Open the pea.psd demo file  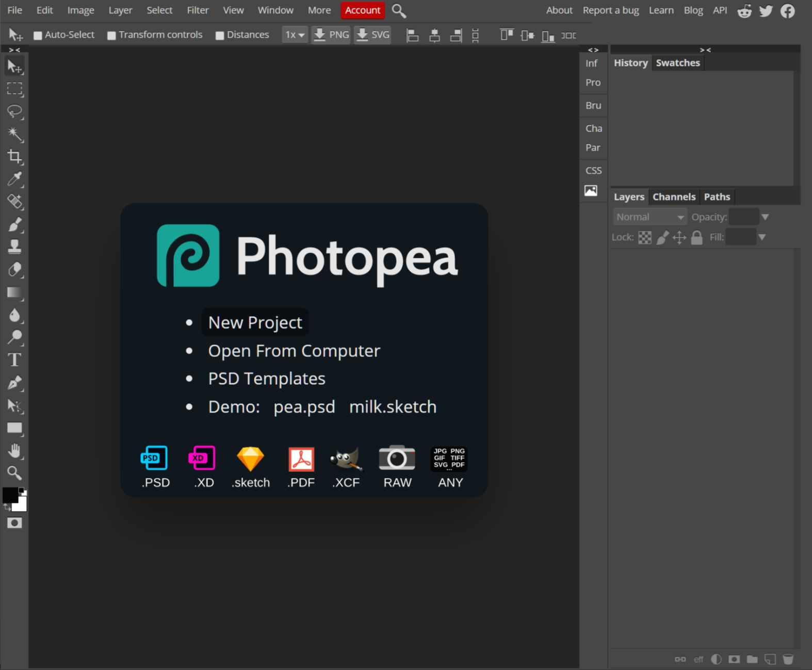click(304, 407)
